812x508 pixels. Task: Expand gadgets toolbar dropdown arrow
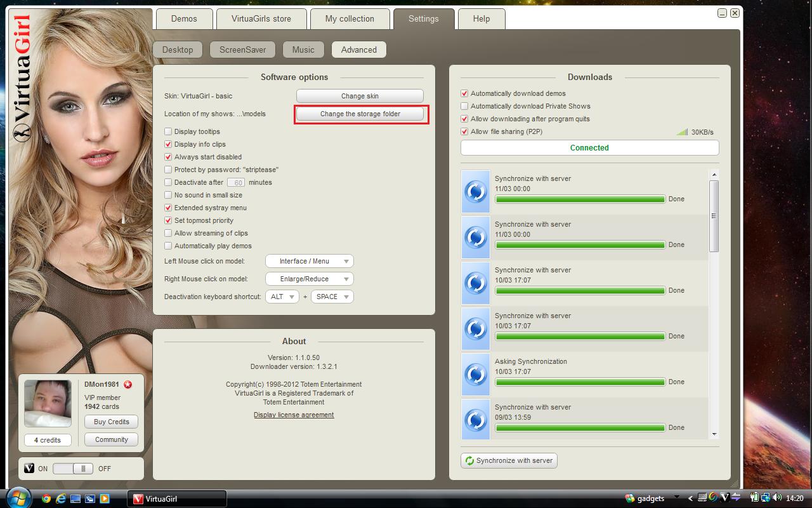coord(677,497)
